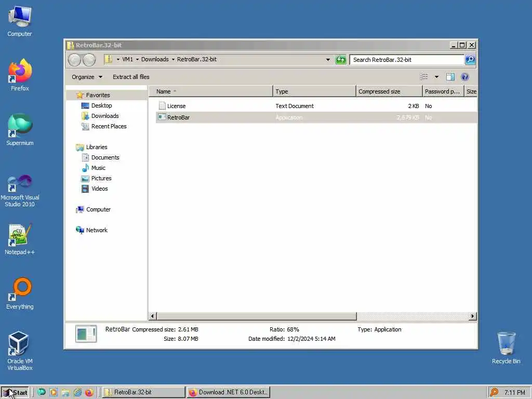Open Documents library
Image resolution: width=532 pixels, height=399 pixels.
[105, 157]
